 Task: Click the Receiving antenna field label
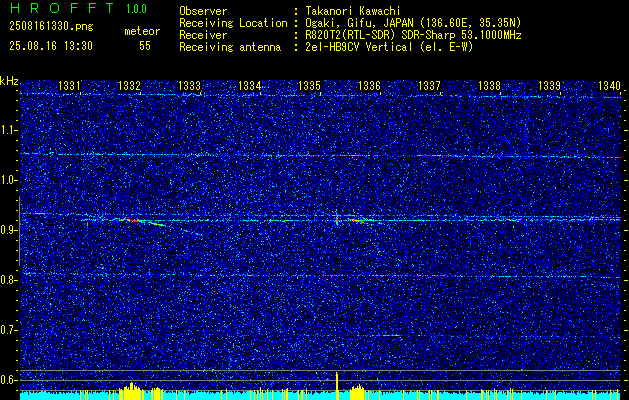pyautogui.click(x=230, y=47)
